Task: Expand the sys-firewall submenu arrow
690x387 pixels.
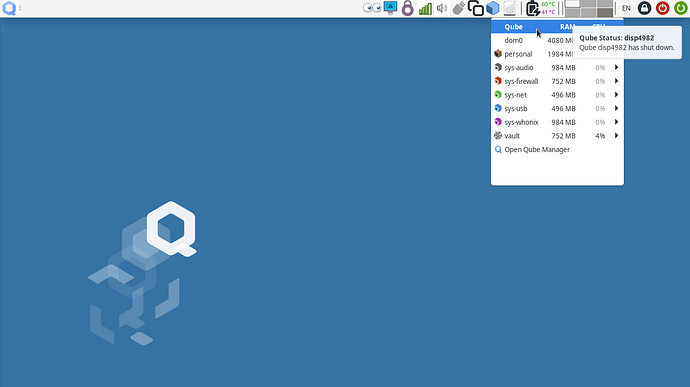Action: coord(617,81)
